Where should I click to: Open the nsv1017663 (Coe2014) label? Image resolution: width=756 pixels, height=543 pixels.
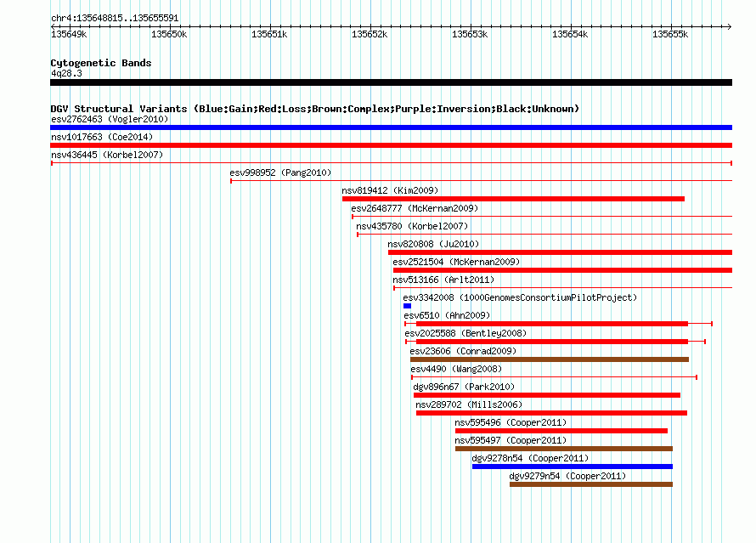point(102,137)
